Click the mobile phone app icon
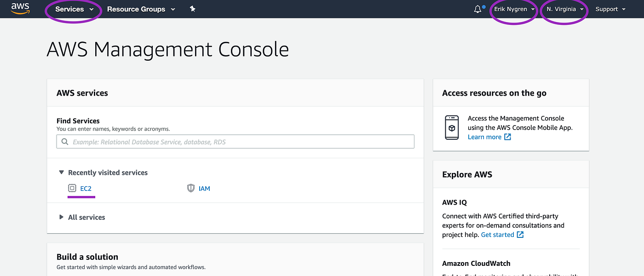Viewport: 644px width, 276px height. (x=452, y=127)
